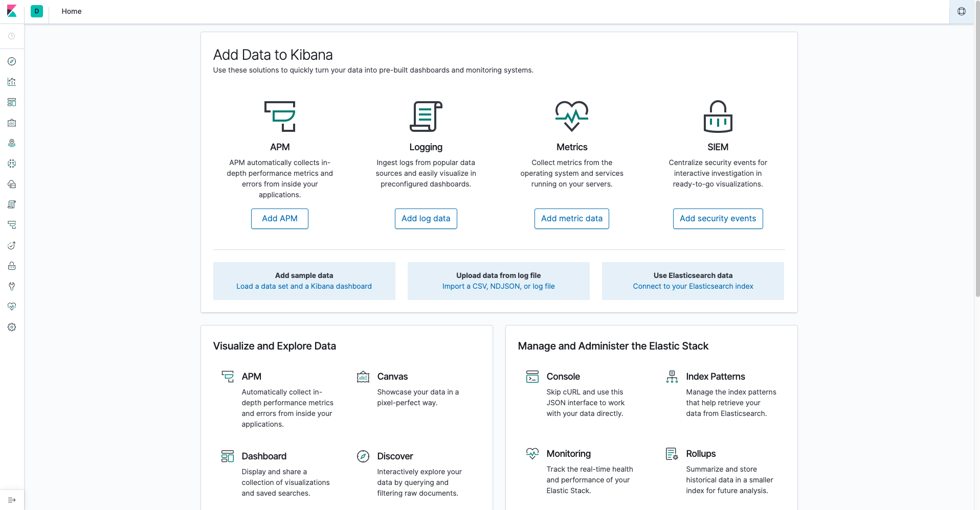980x510 pixels.
Task: Open the help menu icon at top right
Action: coord(962,11)
